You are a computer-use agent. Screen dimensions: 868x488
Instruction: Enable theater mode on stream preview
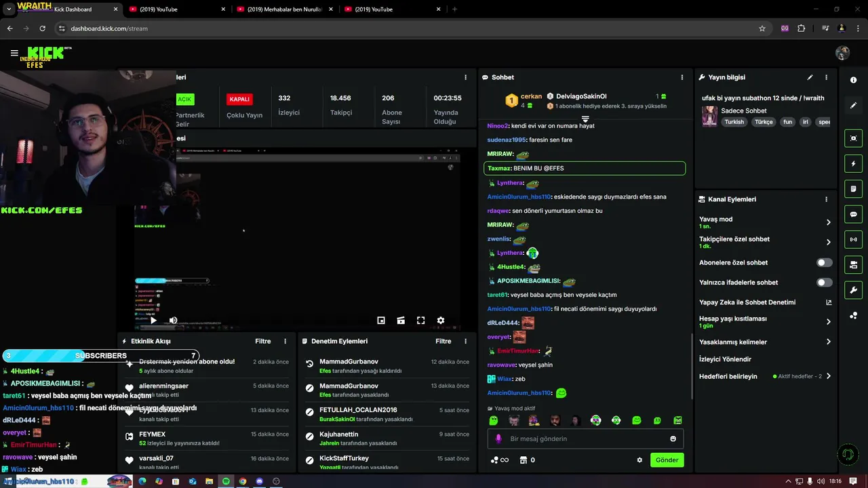[401, 321]
